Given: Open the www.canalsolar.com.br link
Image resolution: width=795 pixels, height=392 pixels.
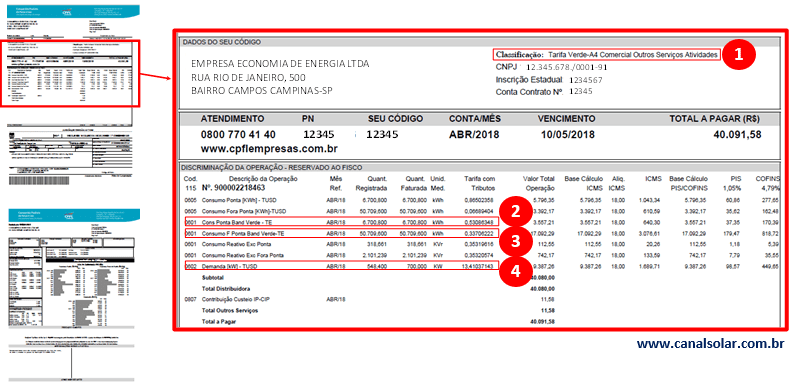Looking at the screenshot, I should 711,344.
